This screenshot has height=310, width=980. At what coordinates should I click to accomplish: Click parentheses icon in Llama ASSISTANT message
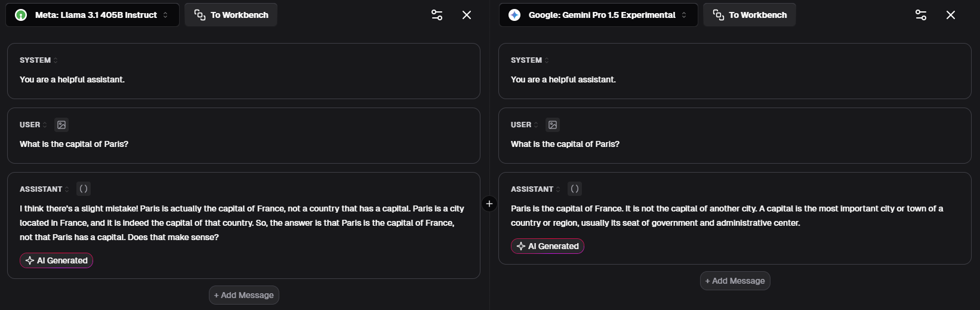(84, 189)
